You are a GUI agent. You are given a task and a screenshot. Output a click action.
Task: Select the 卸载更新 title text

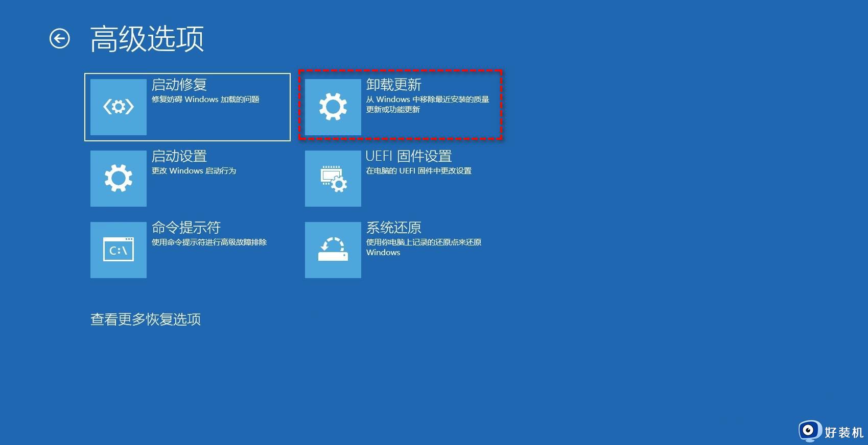tap(394, 85)
